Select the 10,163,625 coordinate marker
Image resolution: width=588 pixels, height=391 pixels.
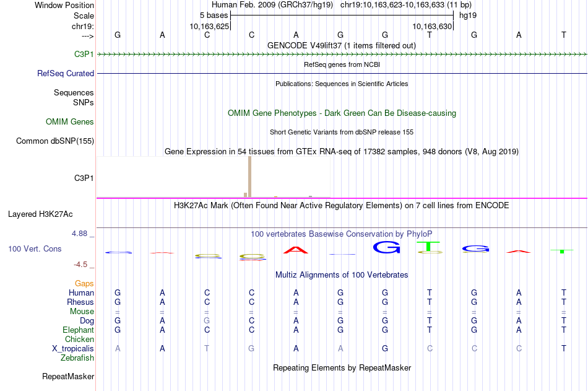(x=209, y=26)
